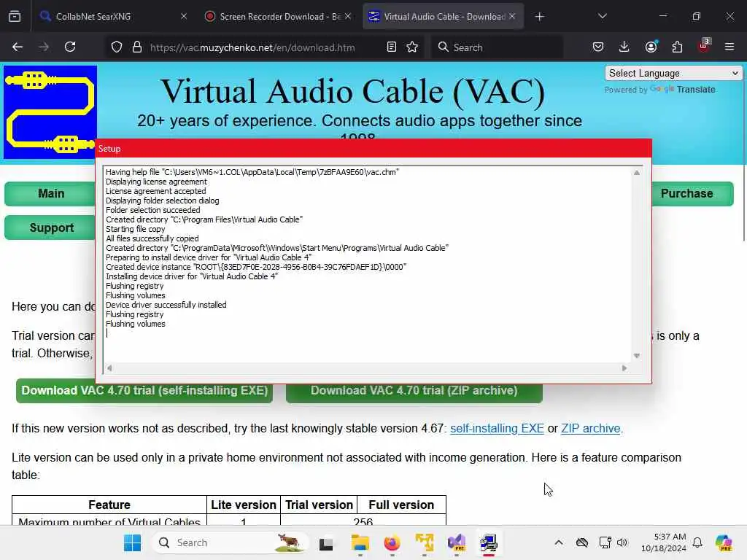Open version 4.67 ZIP archive link
The width and height of the screenshot is (747, 560).
591,429
